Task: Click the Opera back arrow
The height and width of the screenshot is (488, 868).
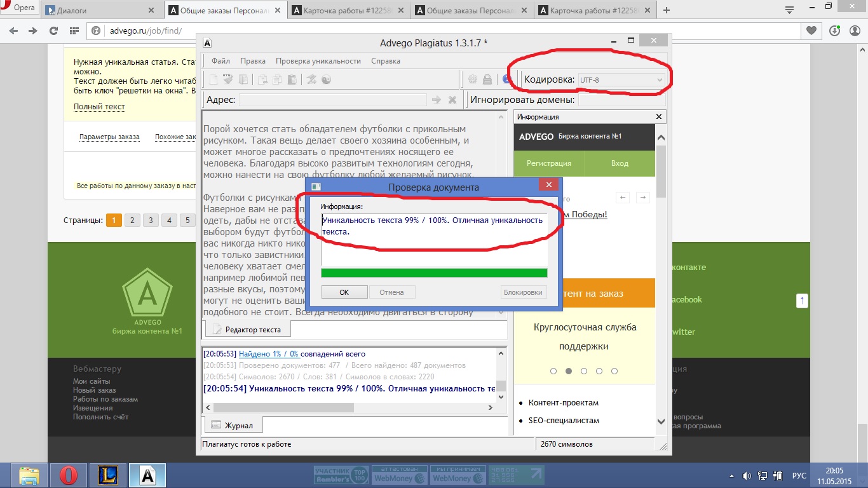Action: click(x=15, y=30)
